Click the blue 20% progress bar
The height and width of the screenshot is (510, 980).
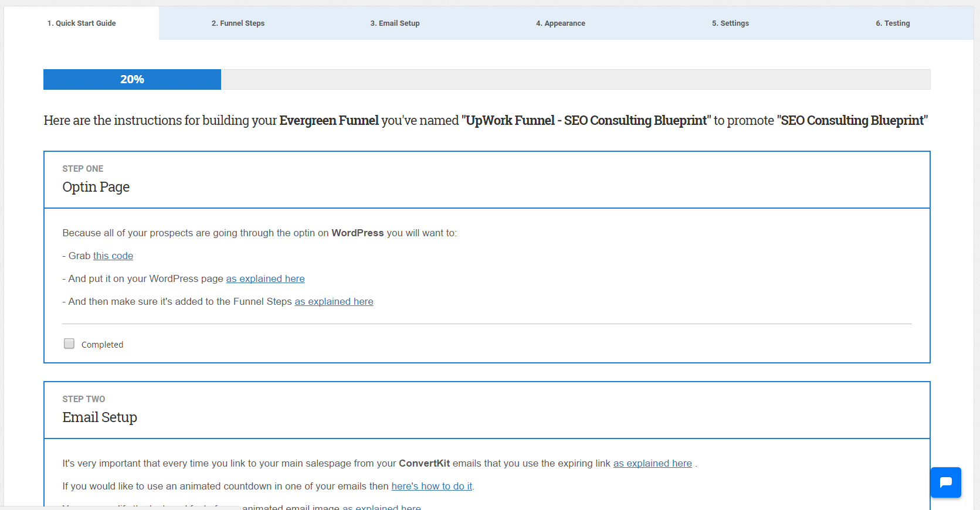132,80
